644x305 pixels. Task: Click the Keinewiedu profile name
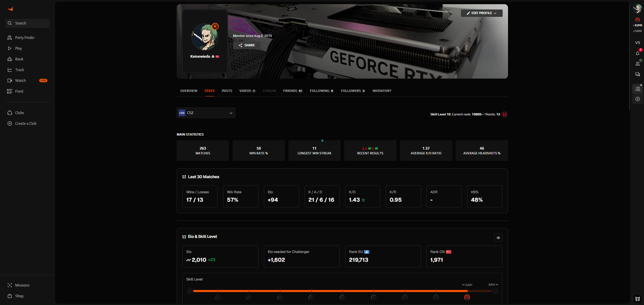click(200, 57)
